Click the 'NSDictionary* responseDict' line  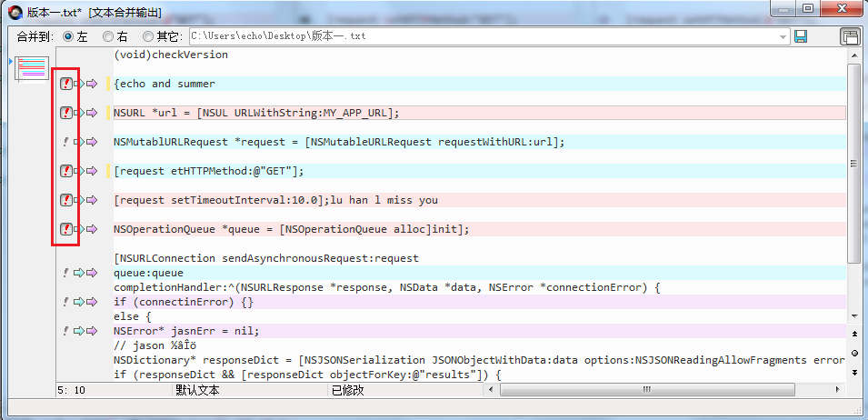click(x=479, y=360)
